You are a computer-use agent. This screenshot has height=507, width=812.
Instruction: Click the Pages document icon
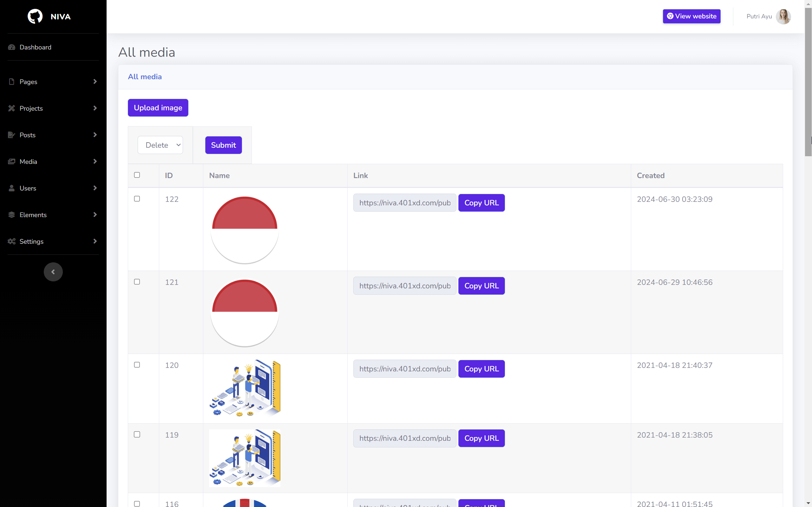click(x=12, y=81)
